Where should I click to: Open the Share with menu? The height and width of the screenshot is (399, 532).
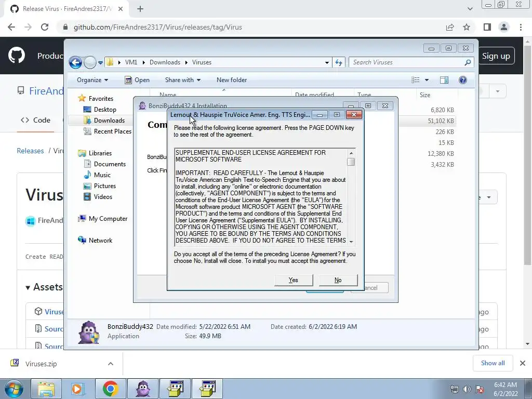182,80
